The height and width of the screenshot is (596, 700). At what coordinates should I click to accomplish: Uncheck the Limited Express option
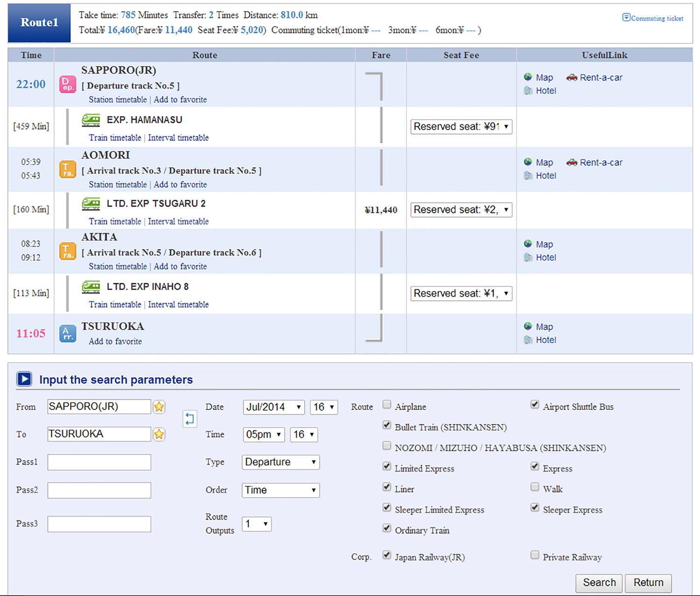click(x=387, y=466)
